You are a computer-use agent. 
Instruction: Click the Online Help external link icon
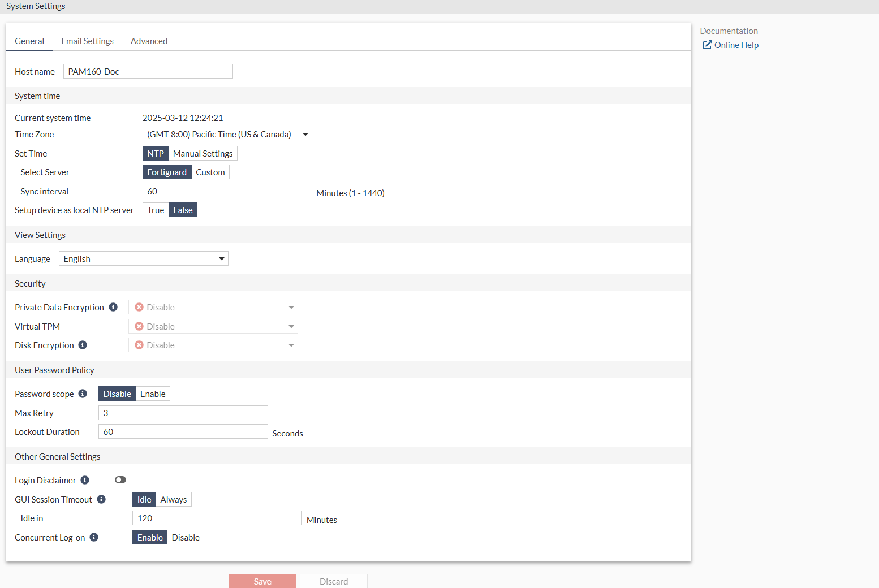click(707, 45)
